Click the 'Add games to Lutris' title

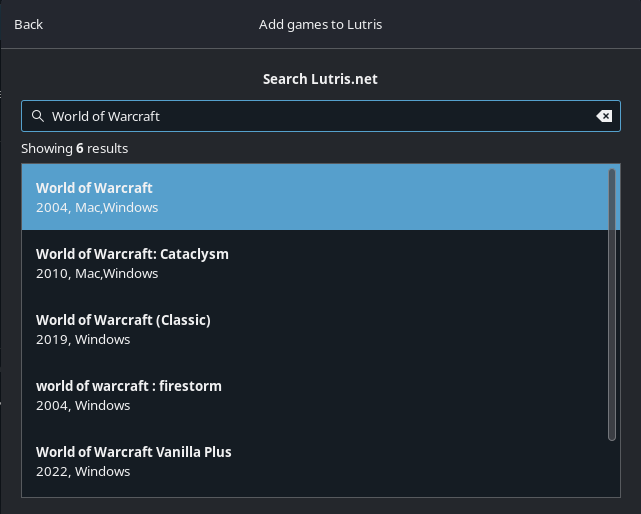tap(320, 25)
